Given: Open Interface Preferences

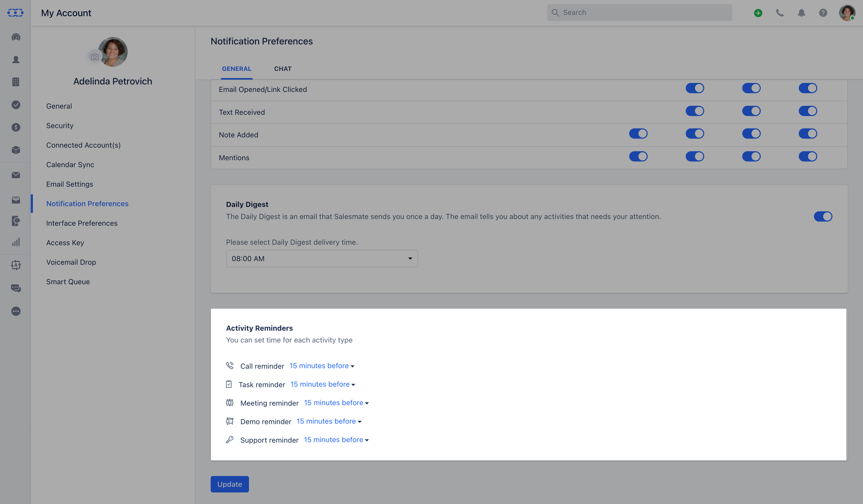Looking at the screenshot, I should (82, 223).
